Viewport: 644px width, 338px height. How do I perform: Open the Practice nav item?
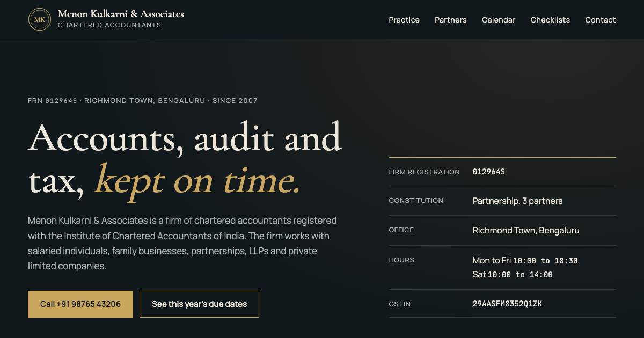[x=404, y=20]
